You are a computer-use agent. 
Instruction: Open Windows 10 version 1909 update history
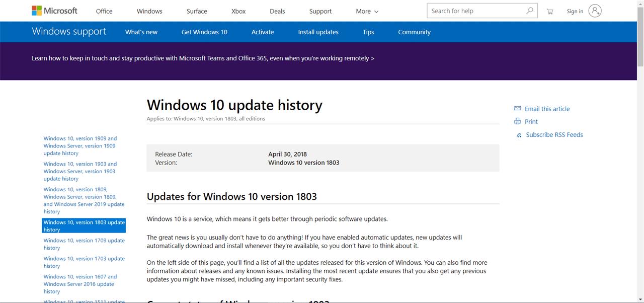pos(80,145)
